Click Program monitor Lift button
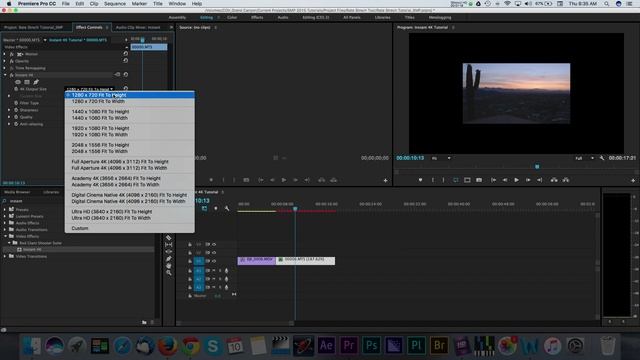 click(554, 180)
